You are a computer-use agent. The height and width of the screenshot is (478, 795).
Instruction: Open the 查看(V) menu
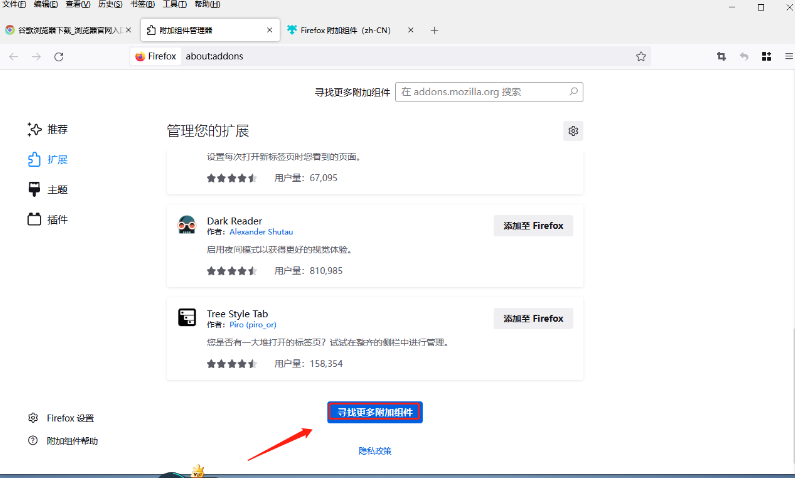[78, 5]
